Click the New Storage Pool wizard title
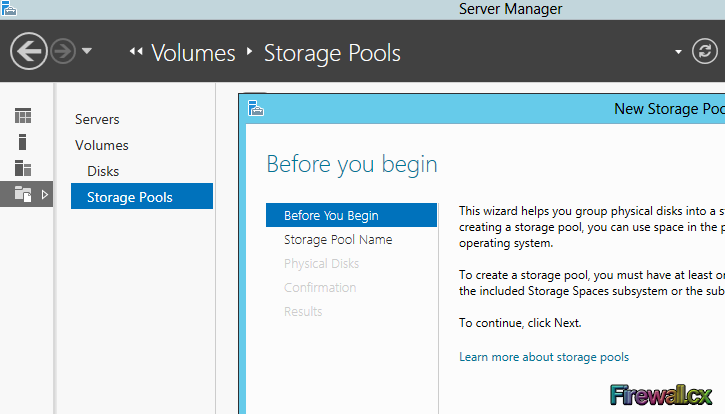The height and width of the screenshot is (414, 725). click(670, 109)
